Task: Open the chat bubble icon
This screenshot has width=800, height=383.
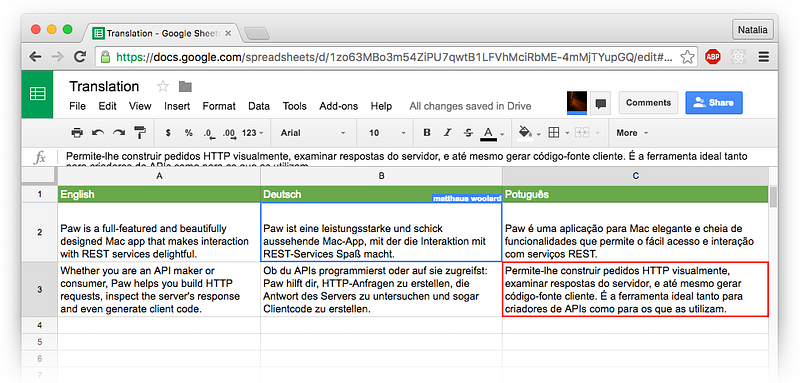Action: (601, 104)
